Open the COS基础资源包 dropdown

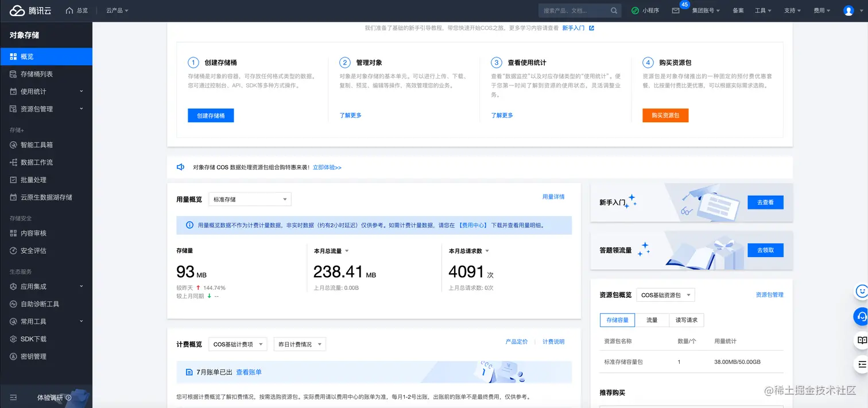tap(665, 295)
